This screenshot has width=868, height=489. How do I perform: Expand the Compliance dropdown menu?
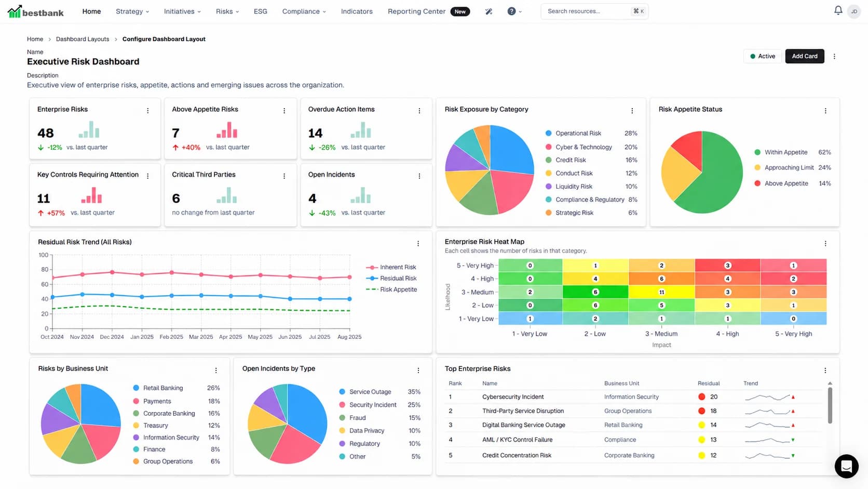pos(304,11)
